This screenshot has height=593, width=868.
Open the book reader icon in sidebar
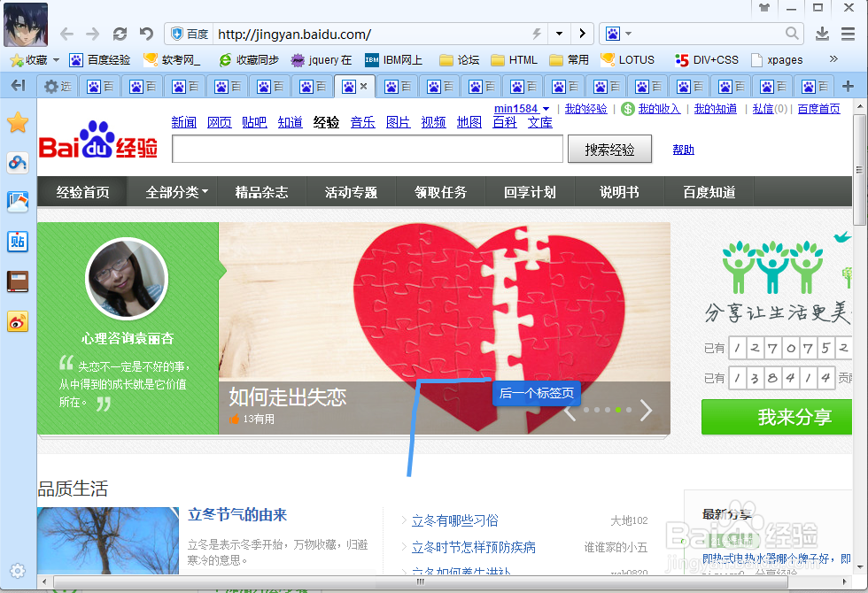click(x=18, y=281)
